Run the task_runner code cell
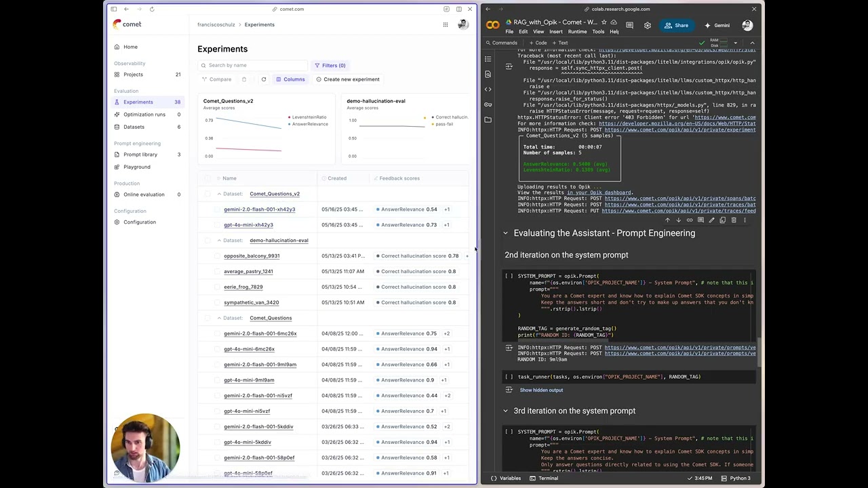The image size is (868, 488). 509,377
